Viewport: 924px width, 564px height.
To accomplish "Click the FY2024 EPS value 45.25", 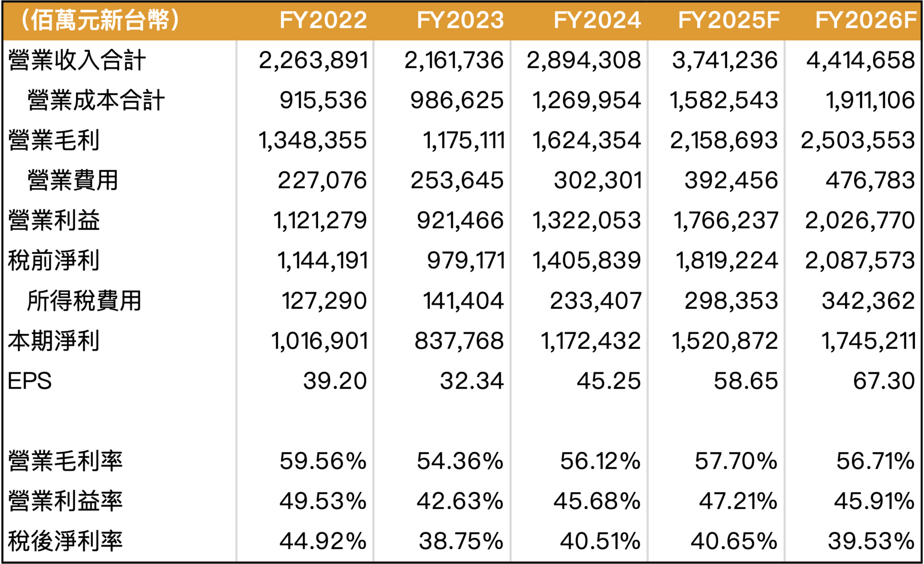I will pyautogui.click(x=609, y=381).
